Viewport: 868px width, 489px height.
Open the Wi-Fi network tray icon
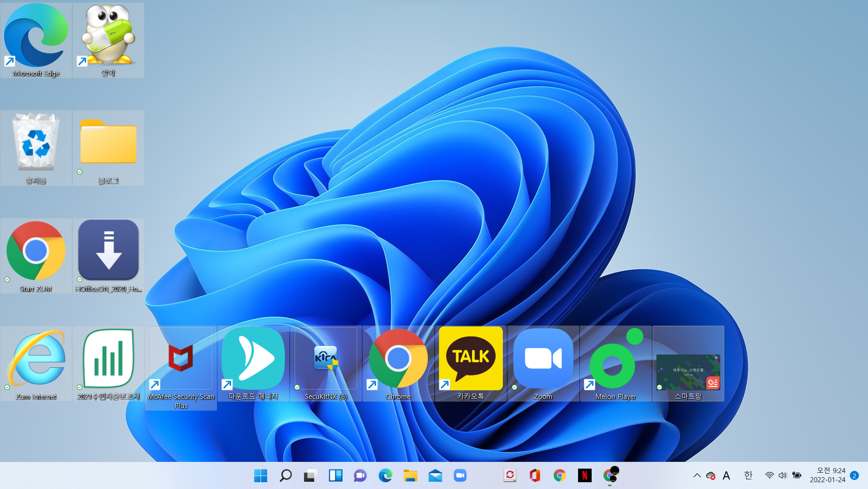(769, 475)
